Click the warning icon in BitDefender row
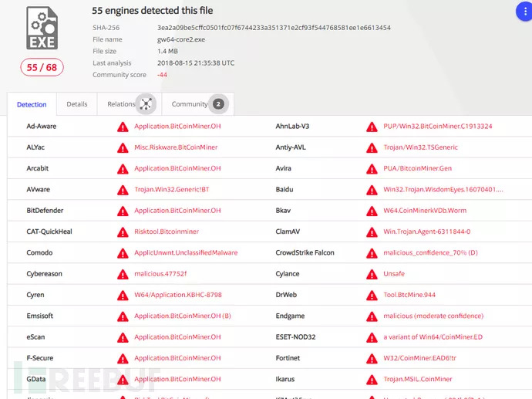The width and height of the screenshot is (532, 399). pos(123,211)
